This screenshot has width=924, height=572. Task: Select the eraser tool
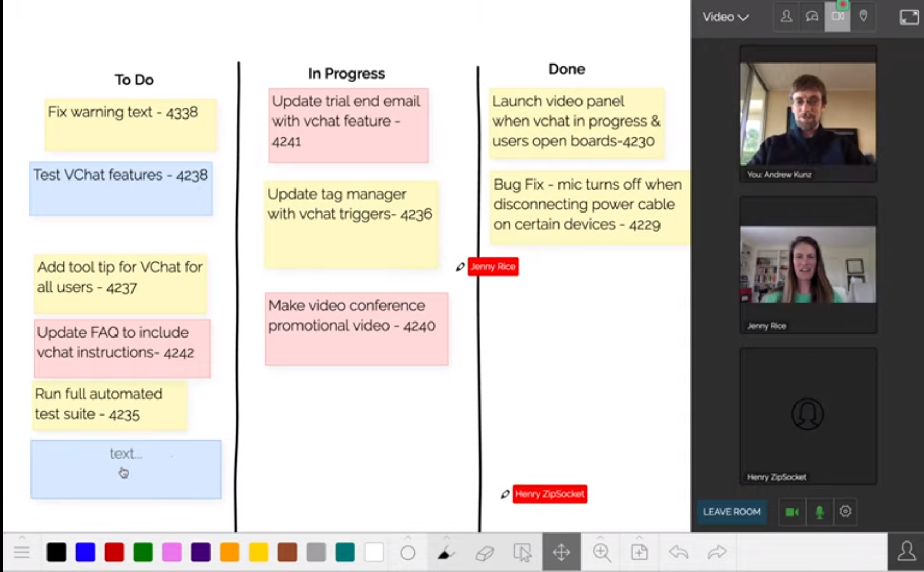(x=484, y=553)
